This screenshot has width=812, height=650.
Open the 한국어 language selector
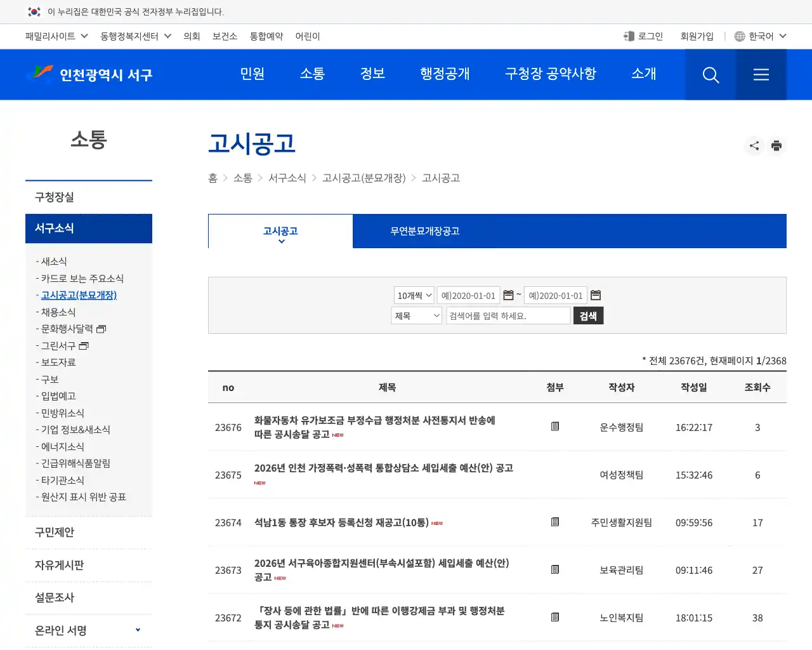click(759, 36)
